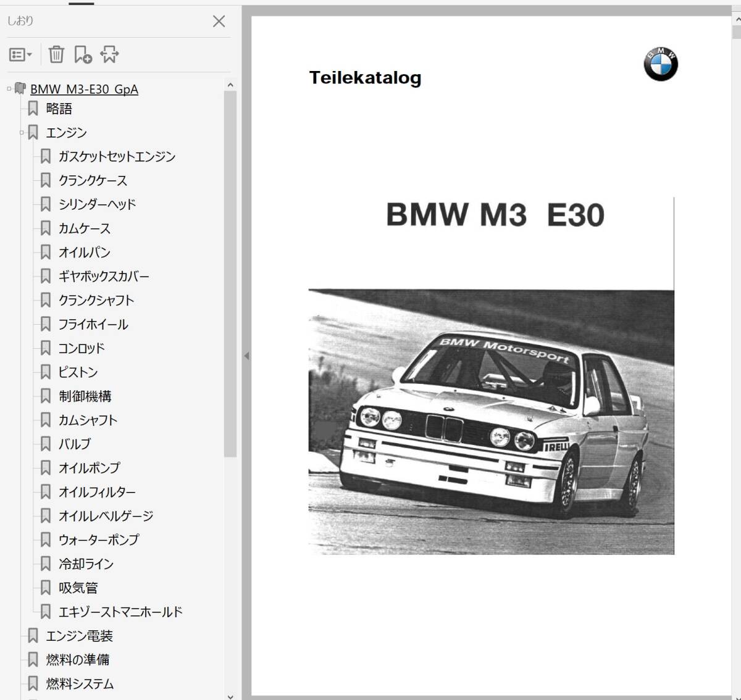This screenshot has width=741, height=700.
Task: Select the エンジン bookmark
Action: pos(67,133)
